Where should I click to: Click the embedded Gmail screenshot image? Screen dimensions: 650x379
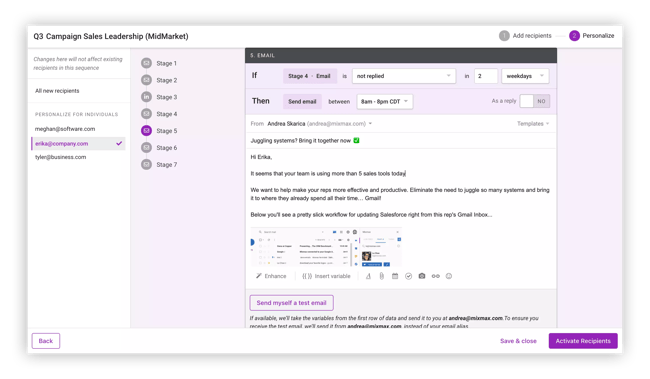click(326, 246)
